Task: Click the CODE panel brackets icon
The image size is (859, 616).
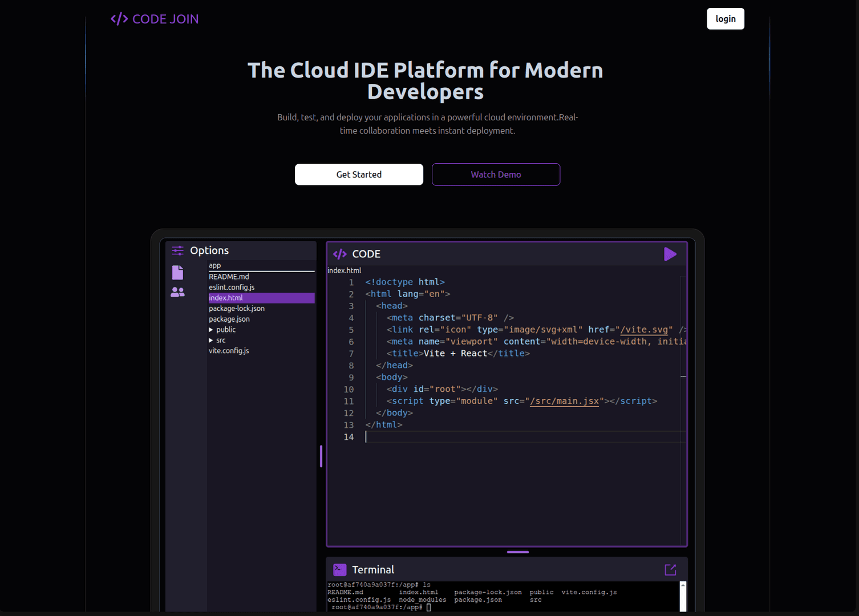Action: [340, 254]
